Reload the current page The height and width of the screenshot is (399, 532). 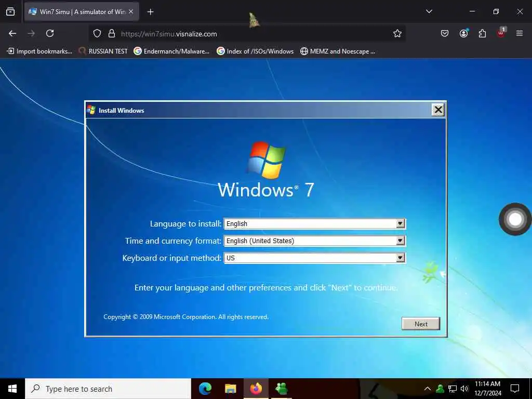50,33
